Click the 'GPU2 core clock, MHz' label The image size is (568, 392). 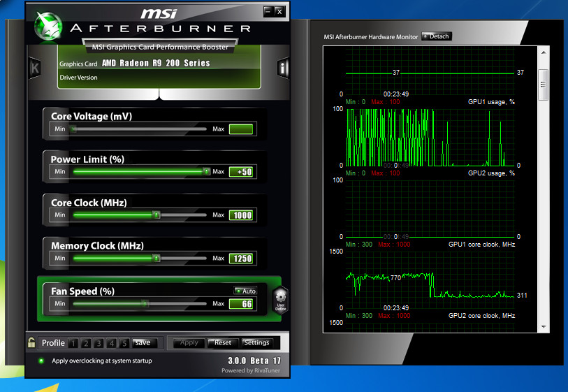coord(482,316)
